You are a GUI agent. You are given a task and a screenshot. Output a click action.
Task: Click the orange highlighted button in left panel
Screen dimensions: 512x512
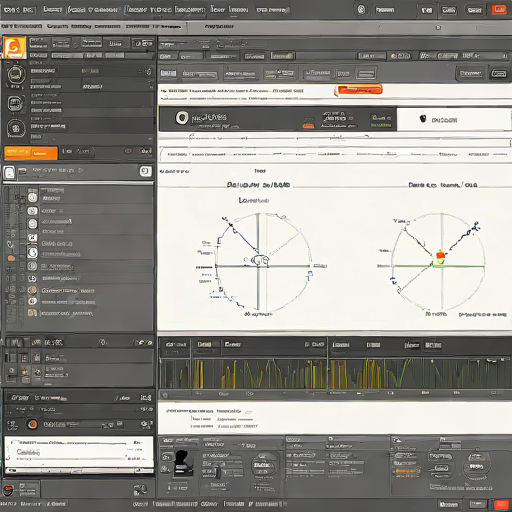tap(31, 153)
